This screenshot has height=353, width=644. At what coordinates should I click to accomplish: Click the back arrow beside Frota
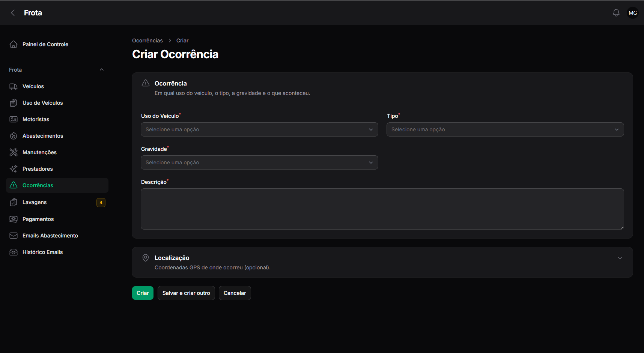tap(13, 13)
